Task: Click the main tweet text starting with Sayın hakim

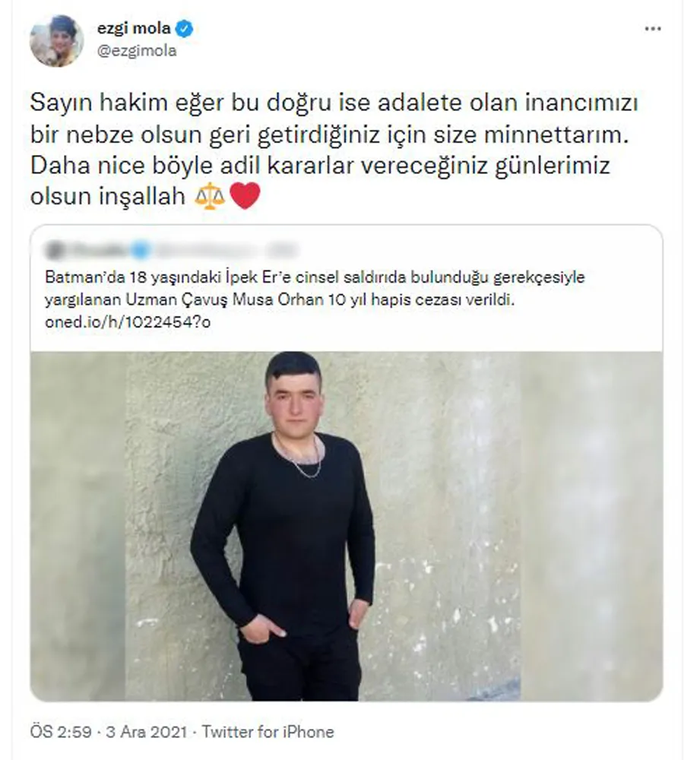Action: coord(334,149)
